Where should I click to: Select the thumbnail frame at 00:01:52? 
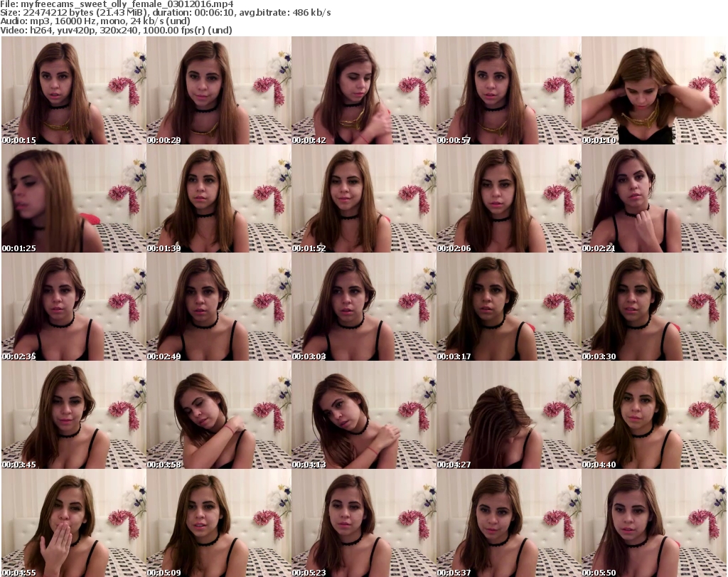[x=364, y=198]
